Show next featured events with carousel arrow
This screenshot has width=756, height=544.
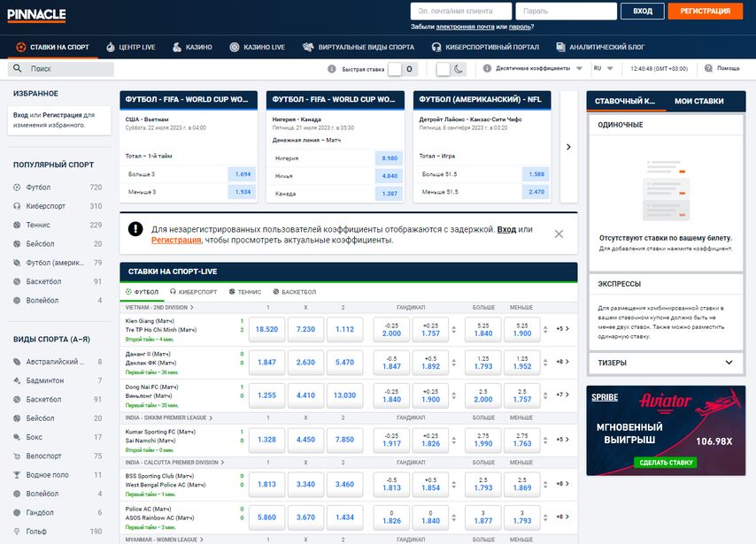(568, 147)
